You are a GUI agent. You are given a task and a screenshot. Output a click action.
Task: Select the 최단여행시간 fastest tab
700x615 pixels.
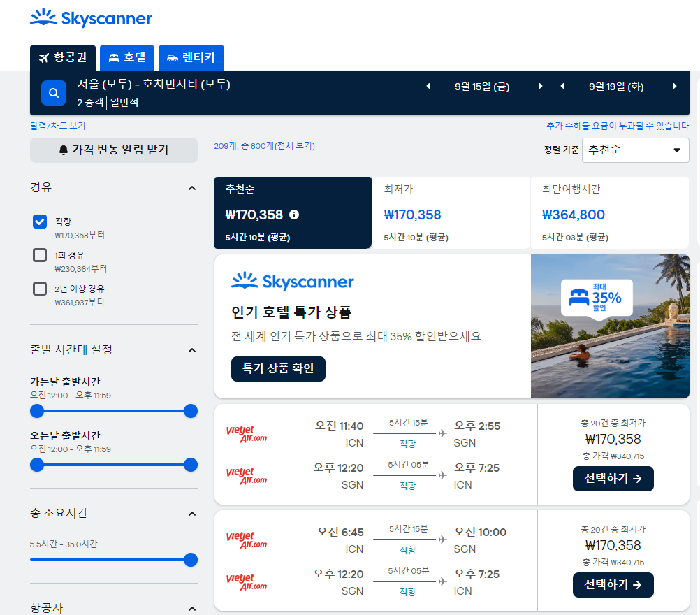[610, 212]
